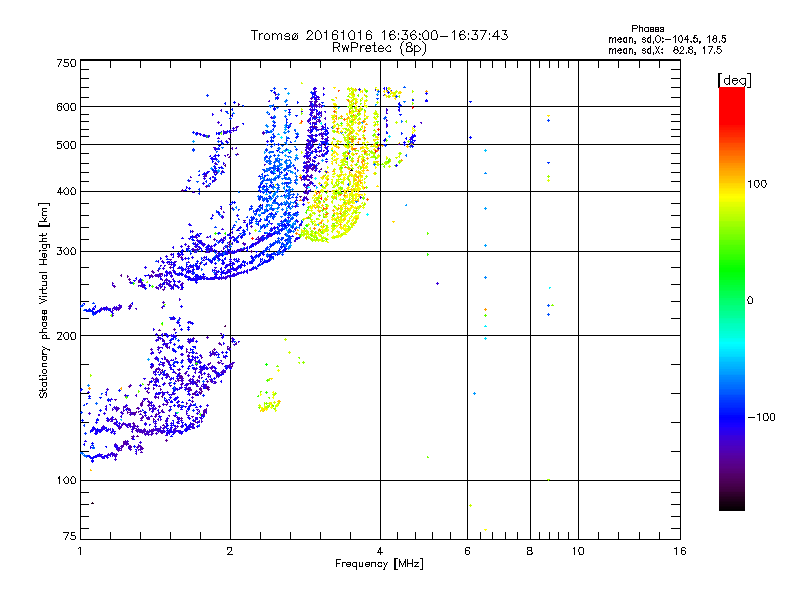Click the 'Phases' header label
Image resolution: width=800 pixels, height=600 pixels.
(x=647, y=29)
